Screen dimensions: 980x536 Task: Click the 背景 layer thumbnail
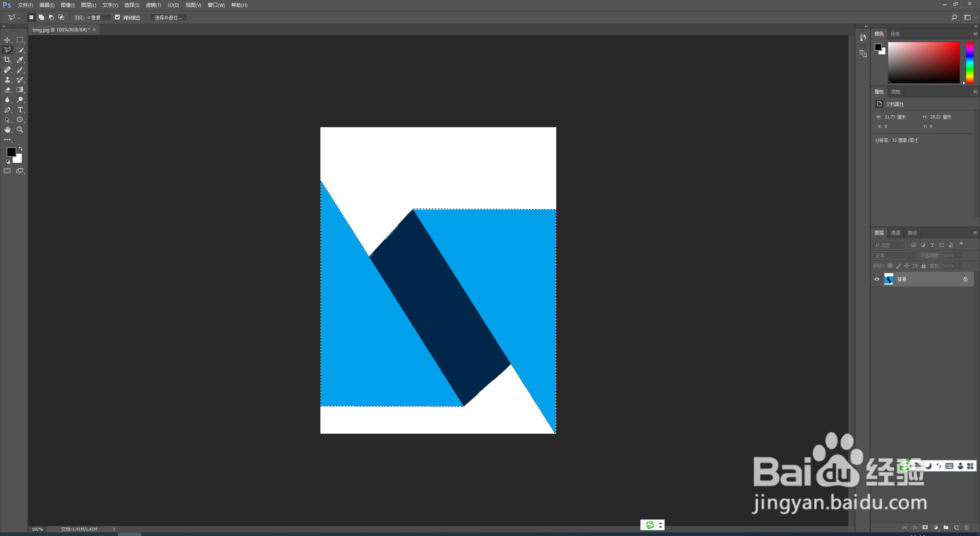coord(889,279)
